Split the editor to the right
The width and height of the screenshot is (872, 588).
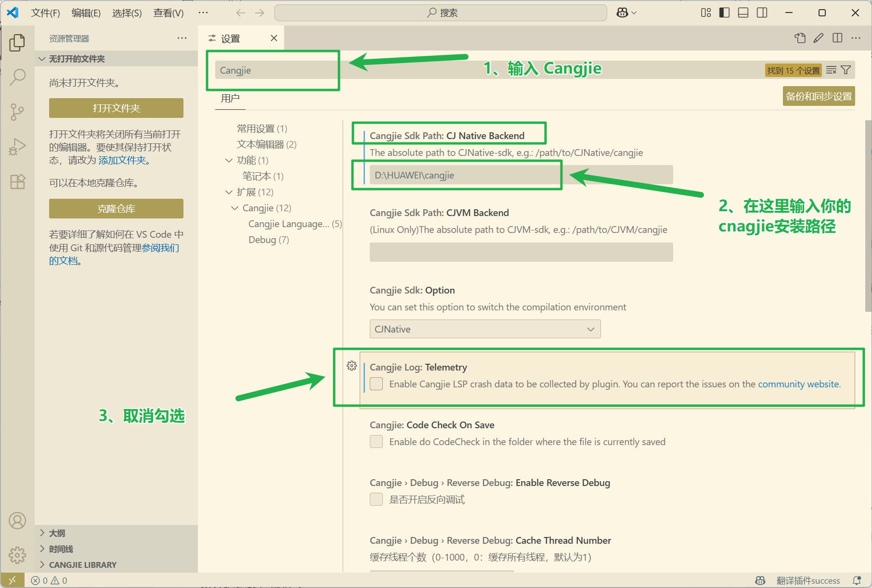pyautogui.click(x=837, y=38)
